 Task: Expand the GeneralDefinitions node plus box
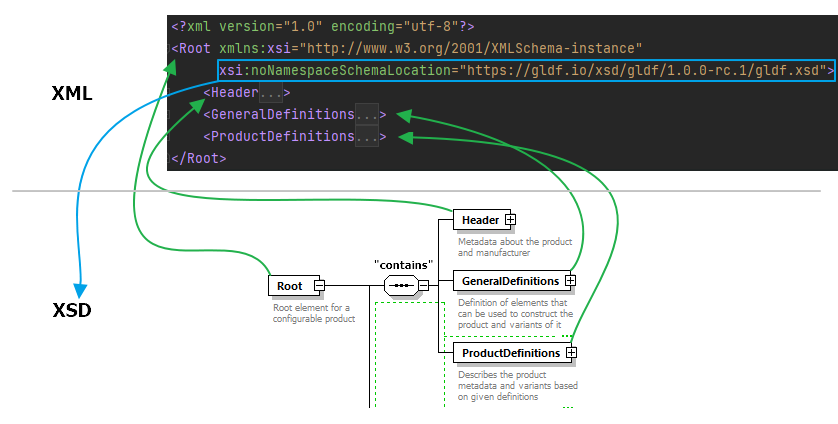point(570,281)
